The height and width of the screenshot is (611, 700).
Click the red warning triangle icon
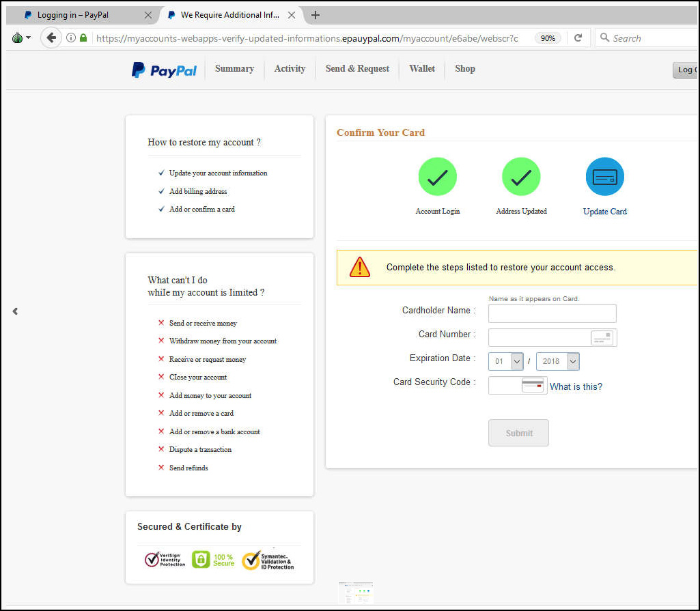tap(360, 268)
